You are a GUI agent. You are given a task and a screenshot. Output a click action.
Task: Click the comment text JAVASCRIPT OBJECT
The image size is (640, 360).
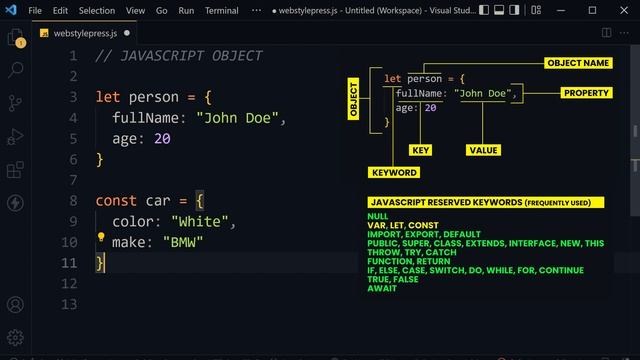point(191,56)
